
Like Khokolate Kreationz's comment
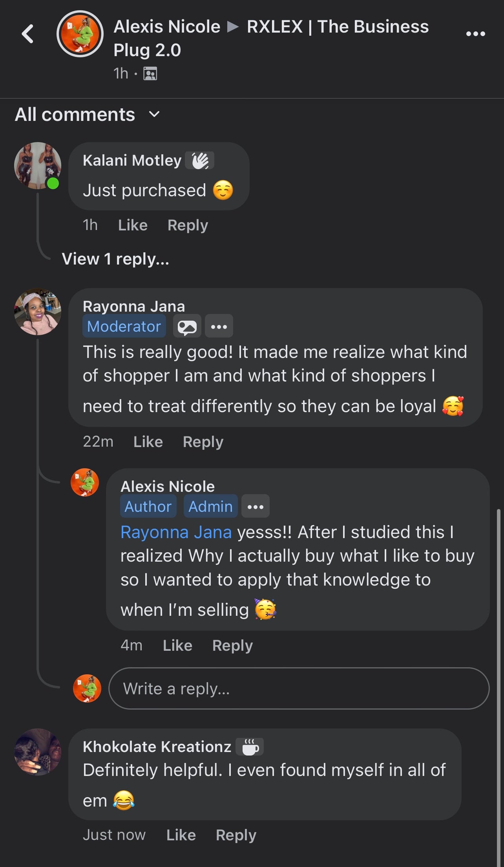coord(181,835)
